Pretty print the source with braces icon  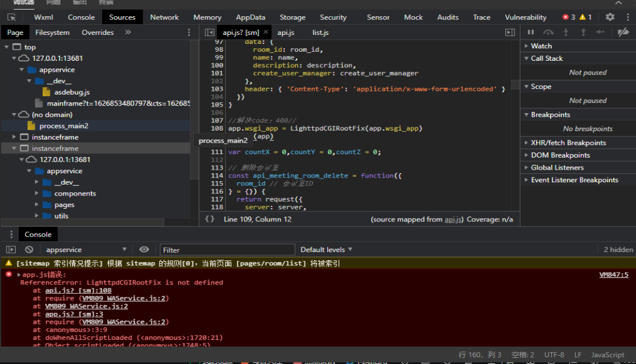[x=210, y=219]
